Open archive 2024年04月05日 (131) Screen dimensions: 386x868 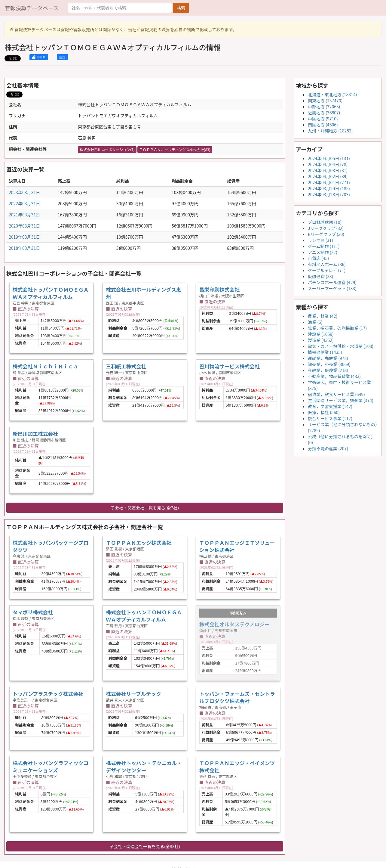tap(329, 158)
